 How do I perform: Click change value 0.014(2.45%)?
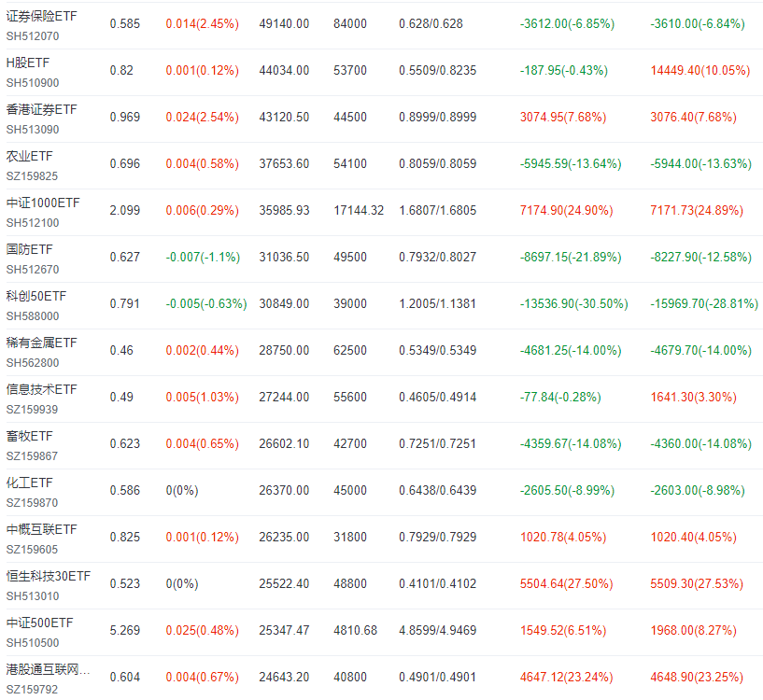coord(203,24)
